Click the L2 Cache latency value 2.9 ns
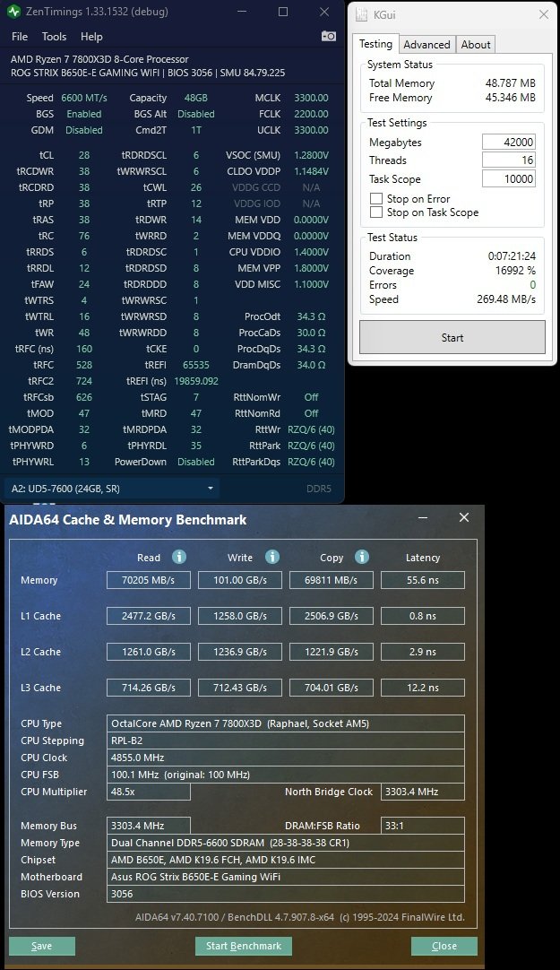560x970 pixels. (x=423, y=652)
